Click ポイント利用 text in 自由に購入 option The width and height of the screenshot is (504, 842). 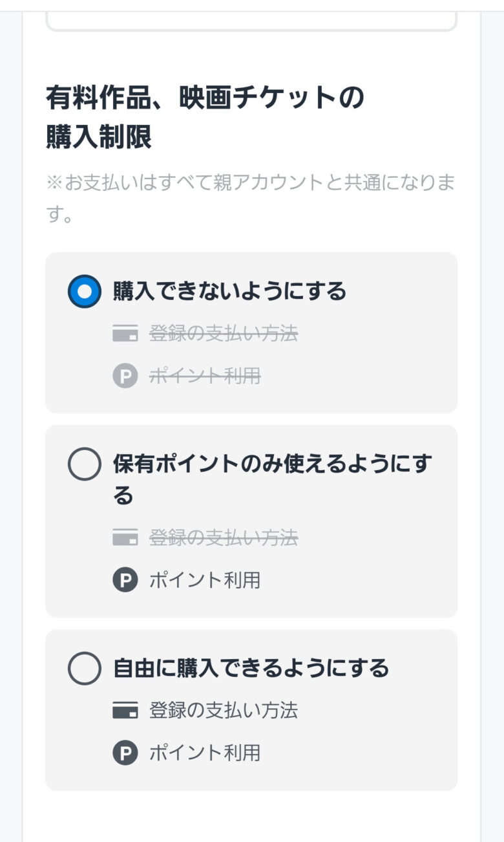click(x=205, y=753)
